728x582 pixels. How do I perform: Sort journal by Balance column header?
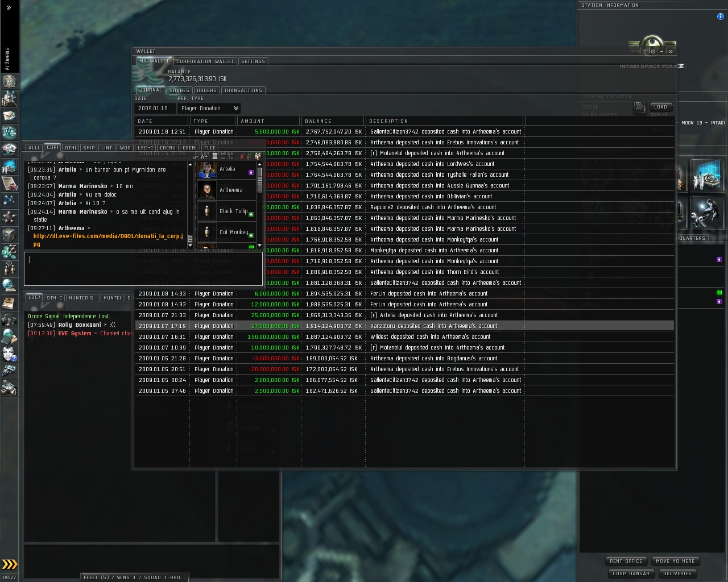333,121
